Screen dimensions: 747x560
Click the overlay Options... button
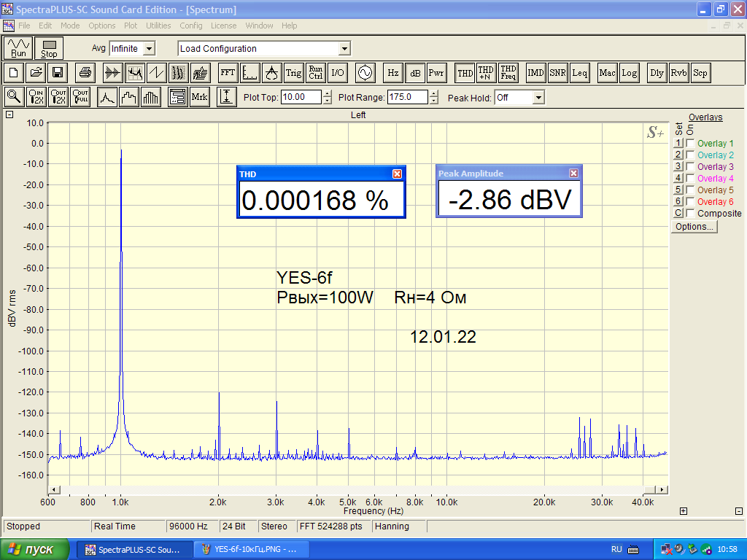[694, 227]
